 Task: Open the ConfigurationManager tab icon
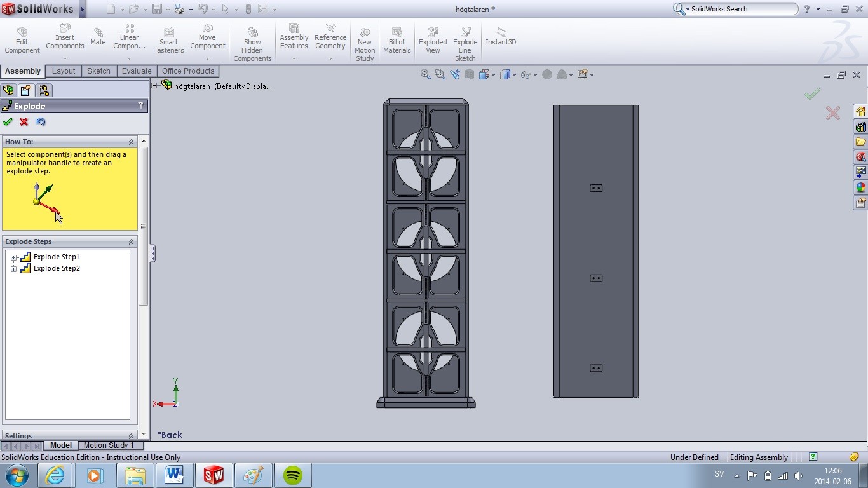click(x=43, y=90)
